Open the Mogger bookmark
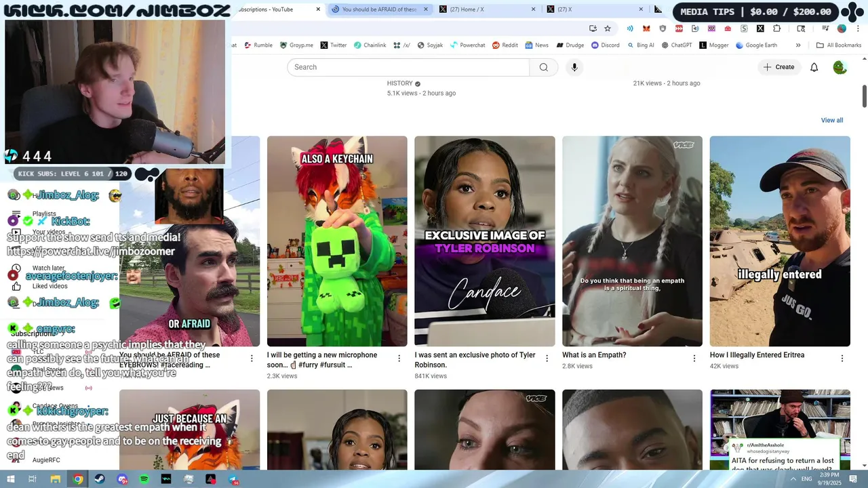This screenshot has width=868, height=488. 714,45
